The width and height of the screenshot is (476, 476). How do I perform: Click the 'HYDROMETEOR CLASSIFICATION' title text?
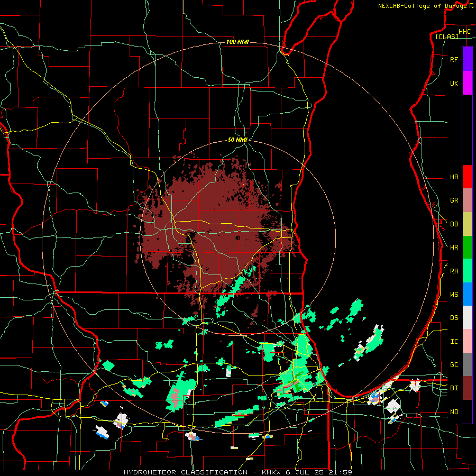[x=186, y=472]
